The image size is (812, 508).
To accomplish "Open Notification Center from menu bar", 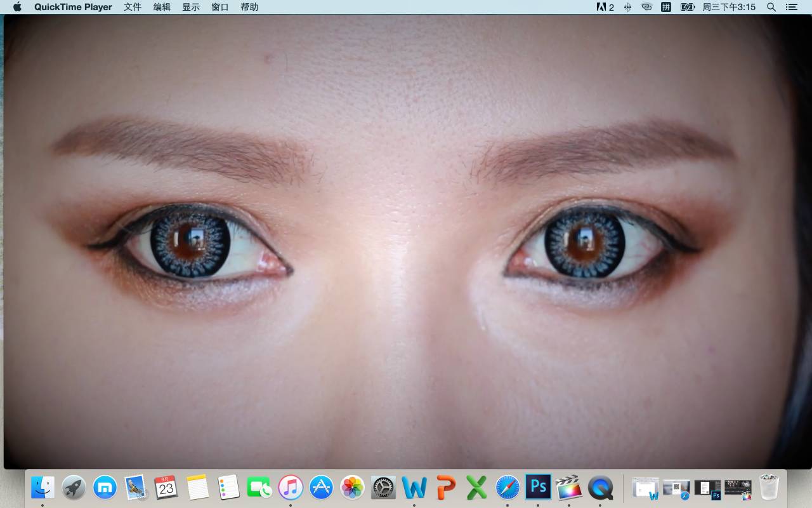I will click(x=792, y=7).
